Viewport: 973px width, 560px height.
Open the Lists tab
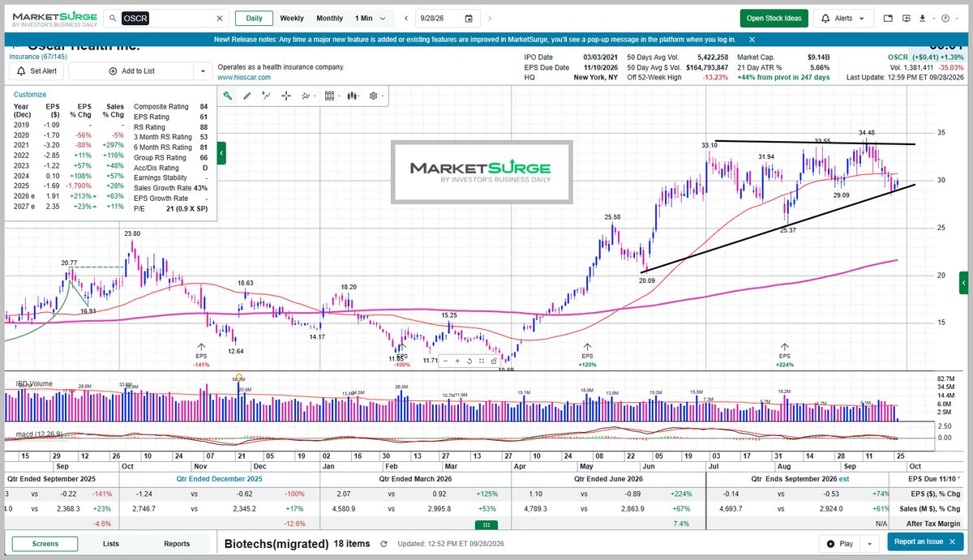[111, 544]
